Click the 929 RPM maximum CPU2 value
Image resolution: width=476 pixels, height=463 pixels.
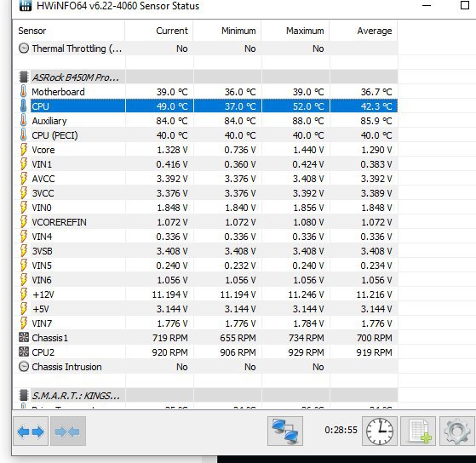pyautogui.click(x=307, y=352)
